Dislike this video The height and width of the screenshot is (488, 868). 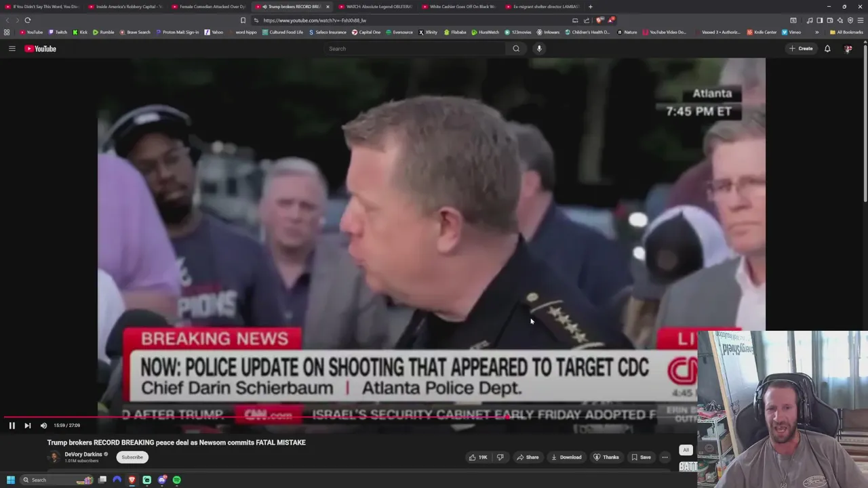click(x=500, y=457)
